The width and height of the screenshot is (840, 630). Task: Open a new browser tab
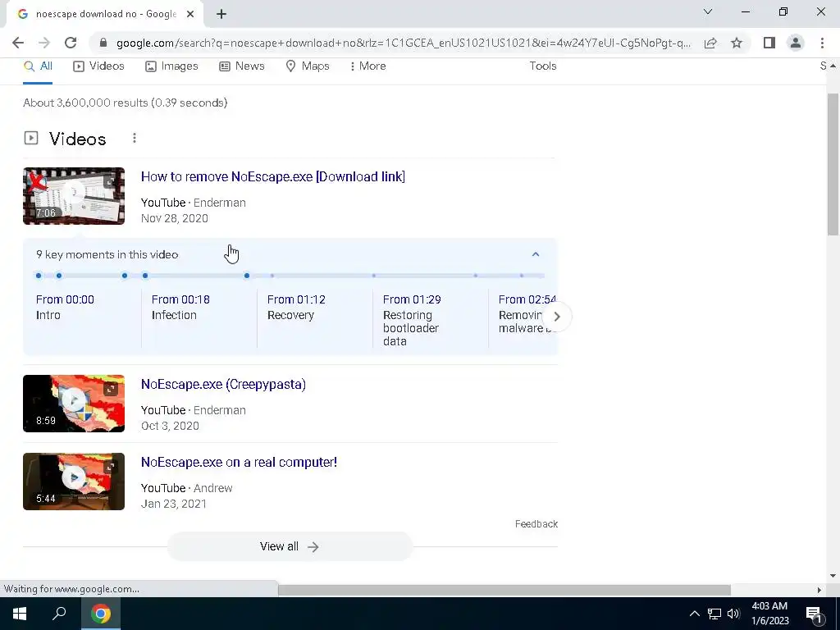point(221,15)
